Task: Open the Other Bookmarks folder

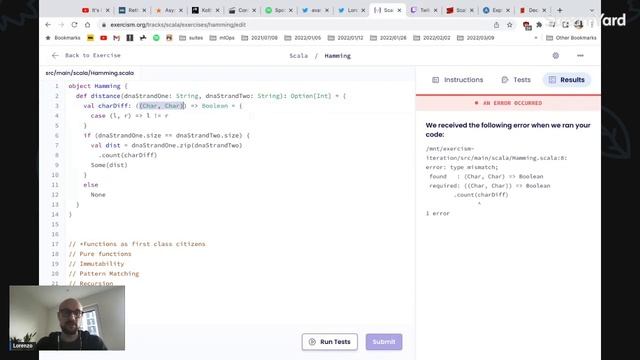Action: click(571, 38)
